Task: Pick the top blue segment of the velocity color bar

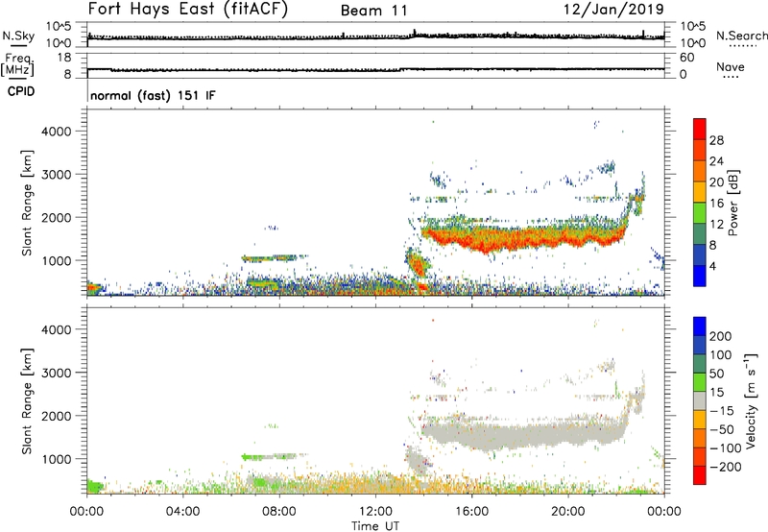Action: tap(700, 326)
